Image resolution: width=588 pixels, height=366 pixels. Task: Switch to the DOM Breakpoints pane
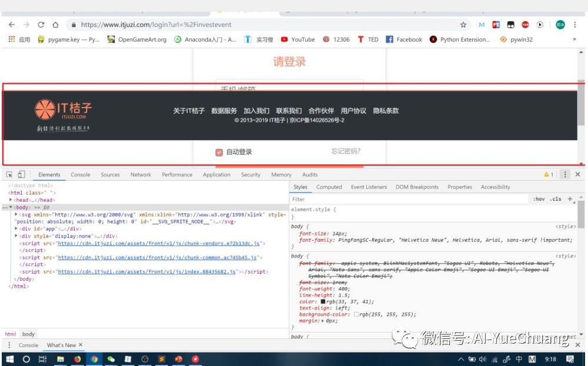[x=417, y=187]
